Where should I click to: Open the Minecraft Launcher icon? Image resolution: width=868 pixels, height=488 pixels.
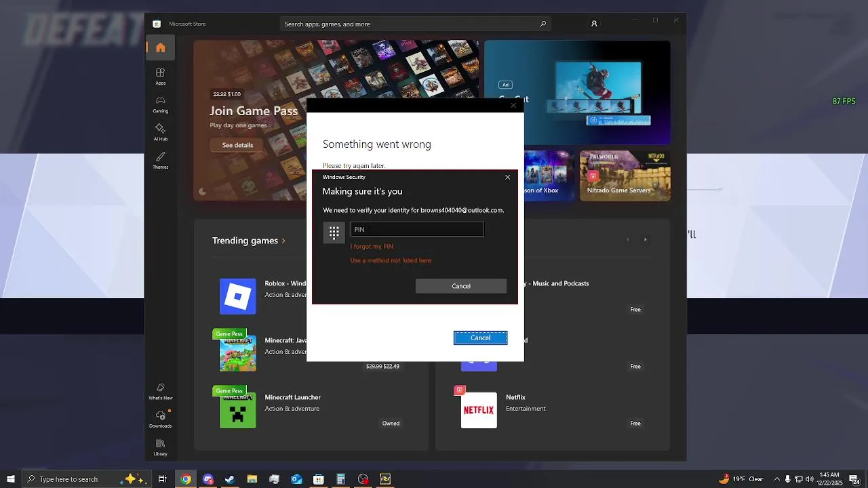tap(237, 410)
